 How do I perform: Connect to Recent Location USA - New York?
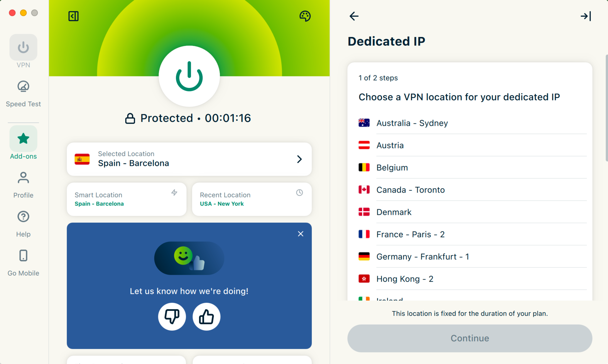click(252, 199)
